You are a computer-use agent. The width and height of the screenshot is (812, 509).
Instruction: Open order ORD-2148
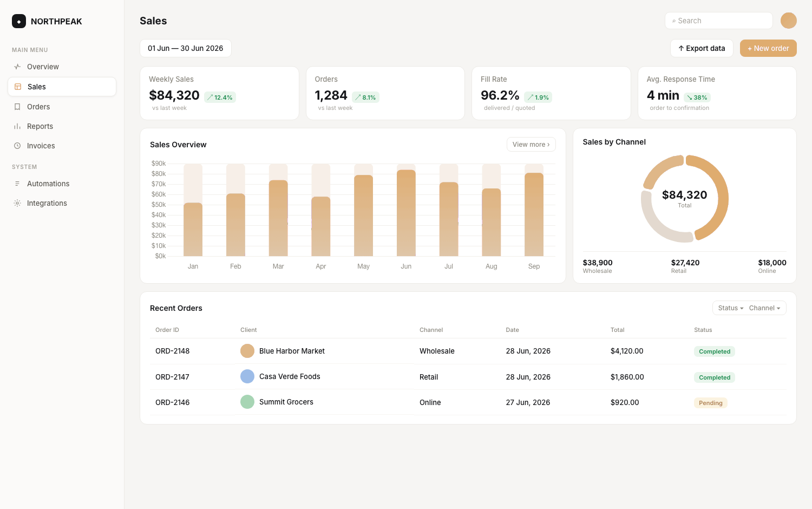172,351
